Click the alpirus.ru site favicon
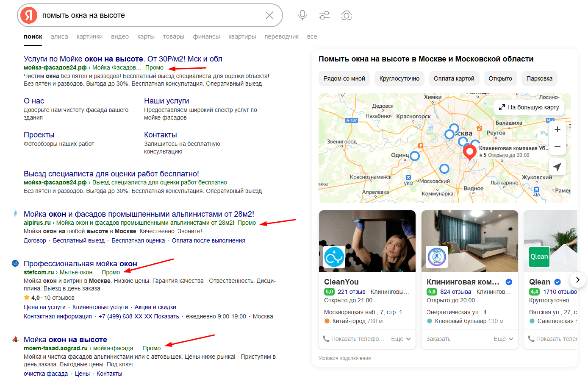The width and height of the screenshot is (588, 385). 15,214
